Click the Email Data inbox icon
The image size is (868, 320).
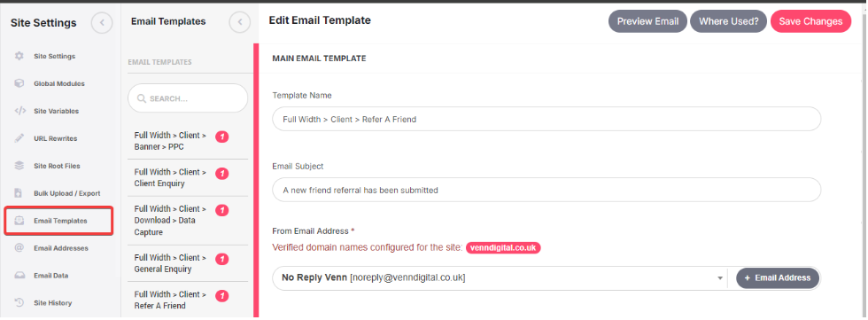[x=19, y=275]
